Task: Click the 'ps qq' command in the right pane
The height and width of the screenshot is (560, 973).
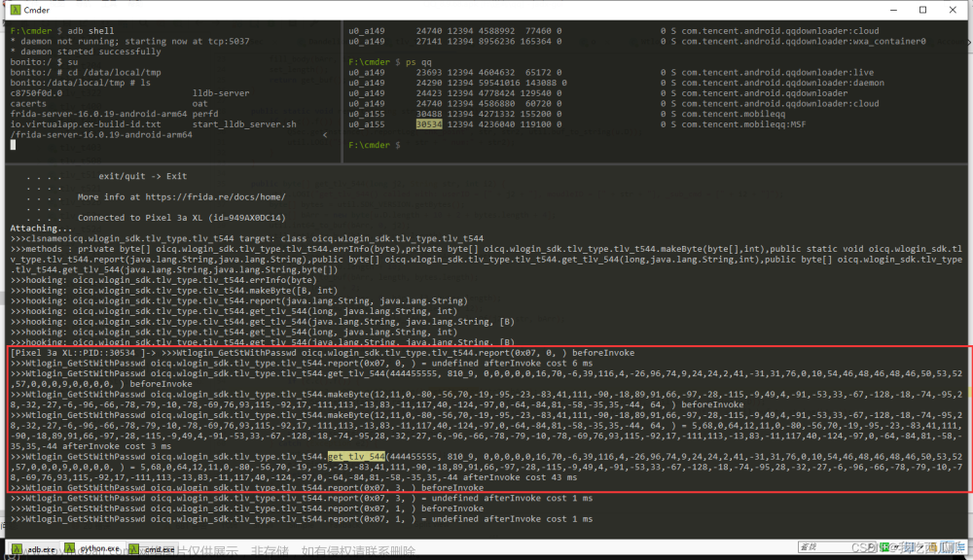Action: 418,62
